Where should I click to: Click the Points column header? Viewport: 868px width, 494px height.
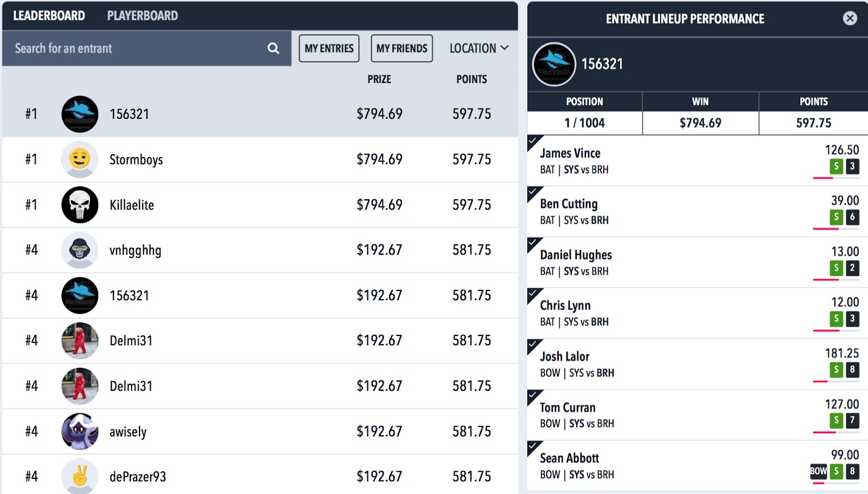tap(471, 79)
